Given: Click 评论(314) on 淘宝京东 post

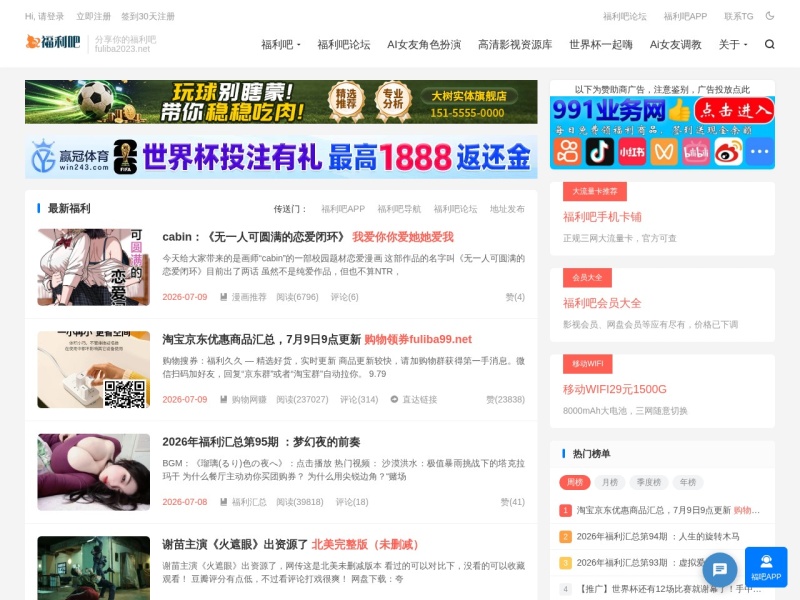Looking at the screenshot, I should pos(359,399).
